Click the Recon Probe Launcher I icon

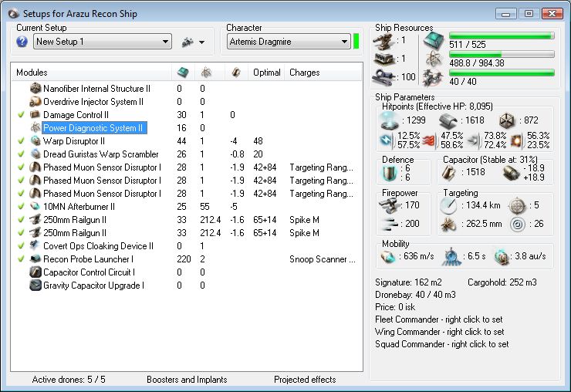tap(35, 259)
